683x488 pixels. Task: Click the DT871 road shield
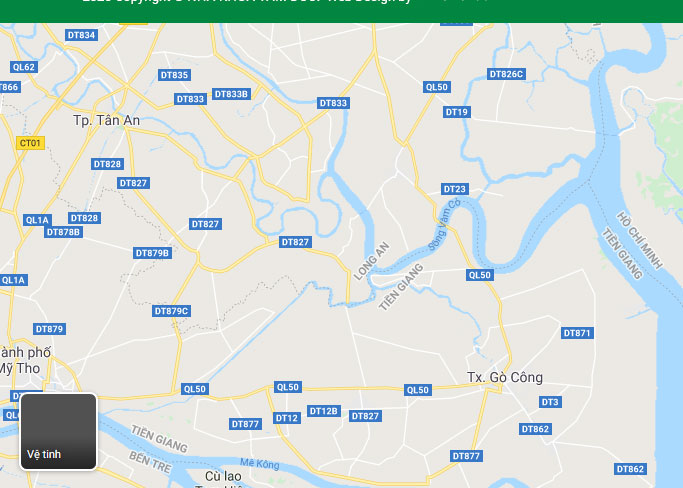click(577, 333)
